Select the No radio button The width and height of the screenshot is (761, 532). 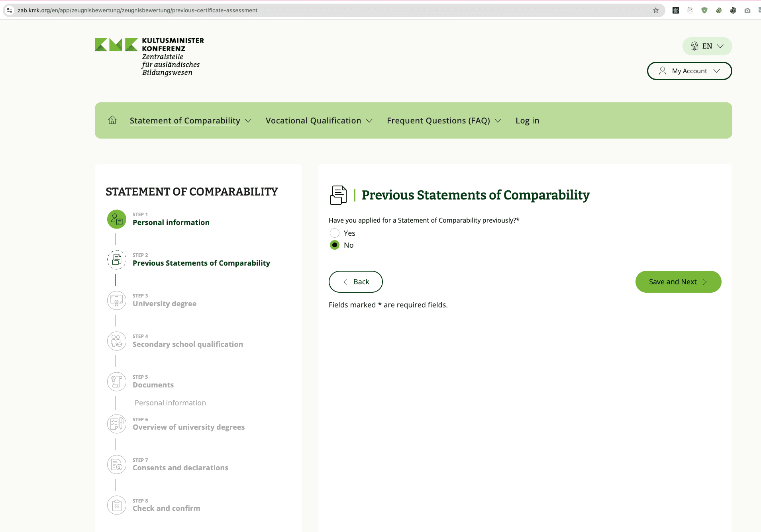coord(335,245)
